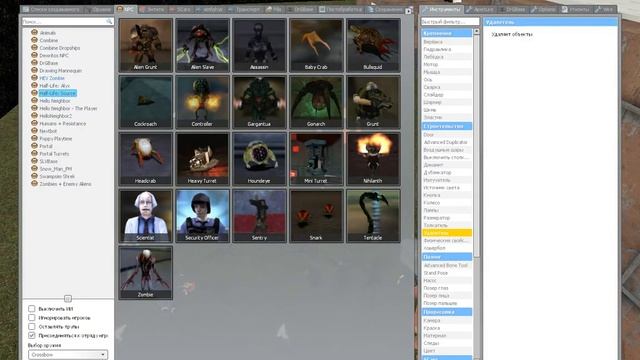This screenshot has width=640, height=360.
Task: Select the Gonarch spawn icon
Action: (x=316, y=102)
